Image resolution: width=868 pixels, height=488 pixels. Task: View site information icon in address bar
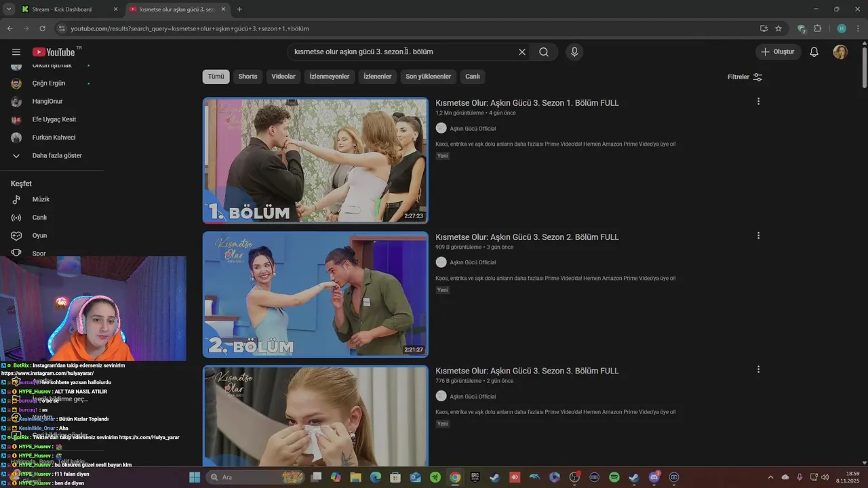pyautogui.click(x=62, y=28)
